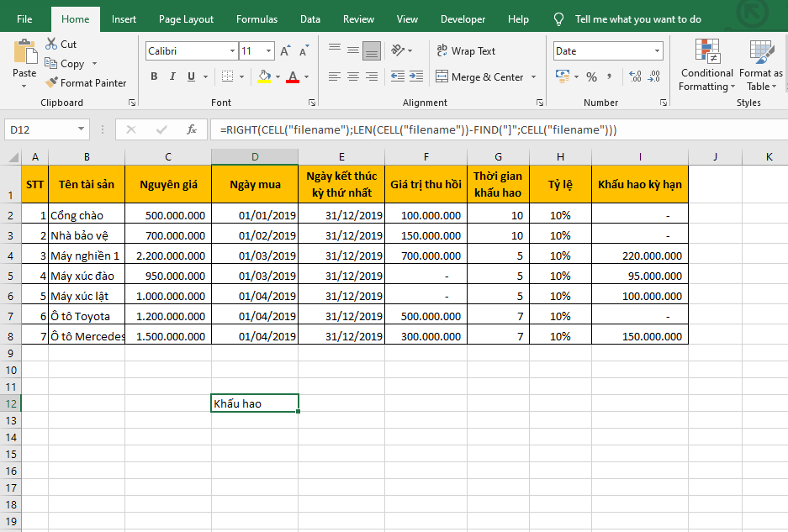Expand the Date number format dropdown
The height and width of the screenshot is (532, 788).
[x=657, y=51]
